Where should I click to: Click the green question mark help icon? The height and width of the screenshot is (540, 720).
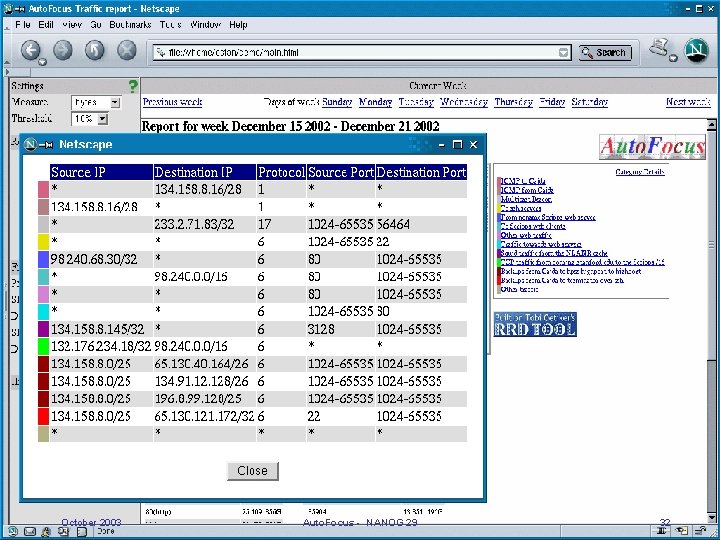133,86
